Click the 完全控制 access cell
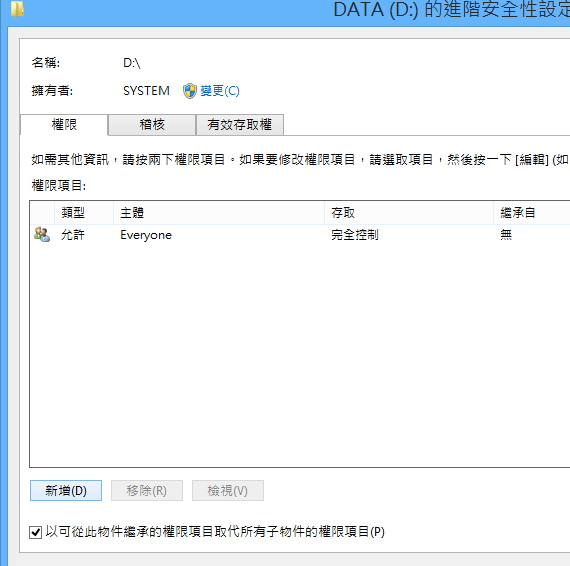The image size is (570, 566). (355, 235)
